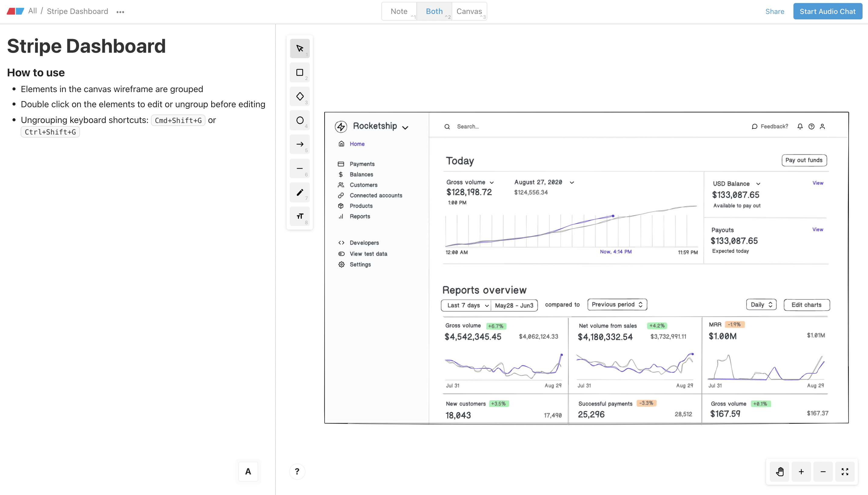Screen dimensions: 868x495
Task: Toggle View test data switch
Action: [342, 254]
